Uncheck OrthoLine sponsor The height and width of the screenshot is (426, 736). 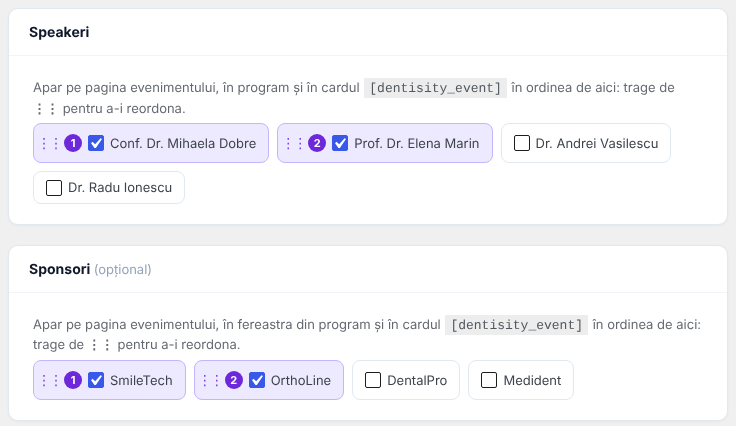pos(257,380)
